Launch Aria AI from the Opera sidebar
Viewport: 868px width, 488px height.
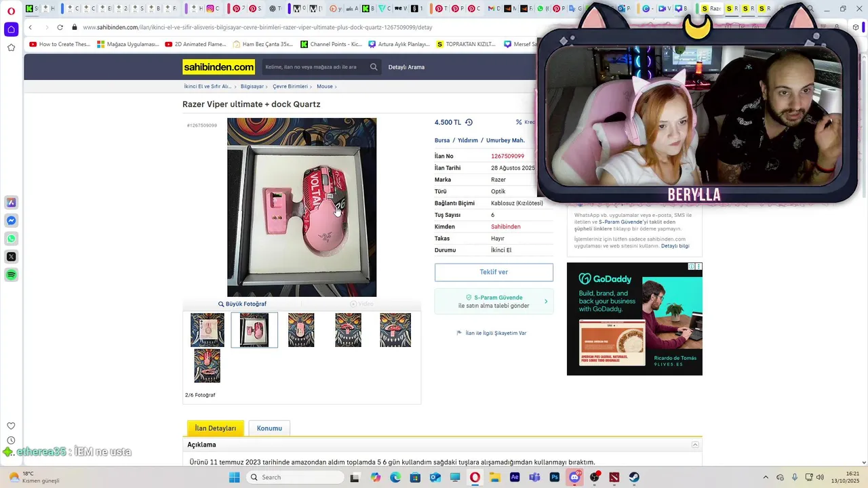11,203
